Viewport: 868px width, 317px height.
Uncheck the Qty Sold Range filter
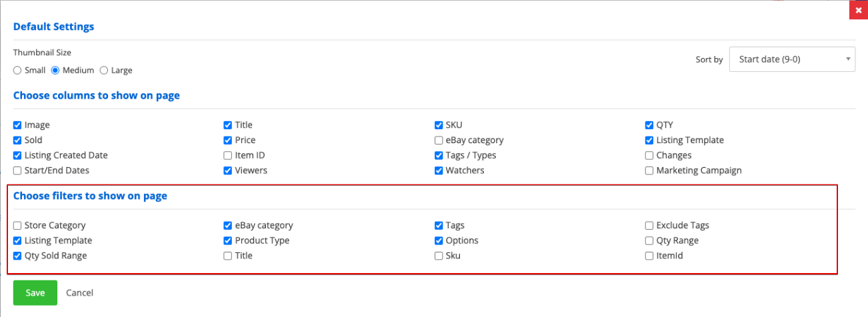point(17,256)
